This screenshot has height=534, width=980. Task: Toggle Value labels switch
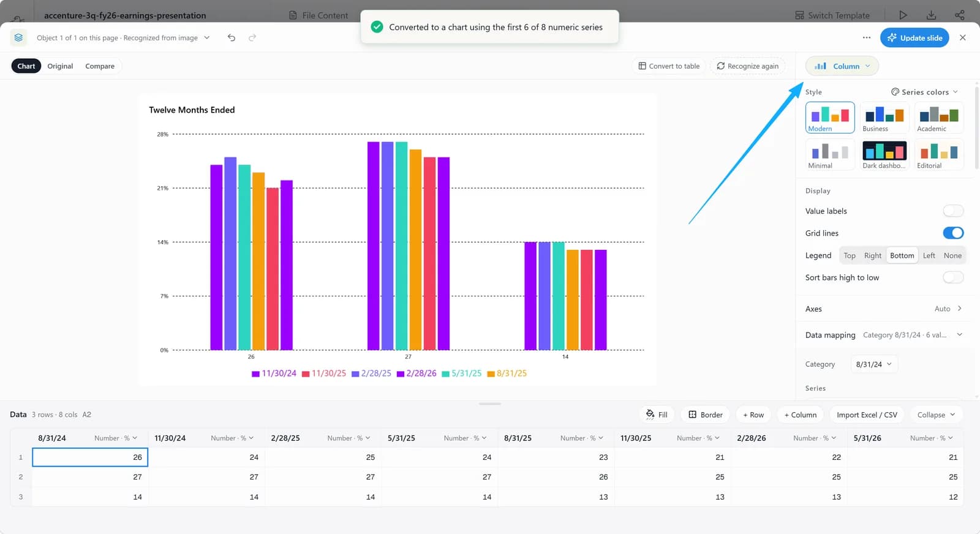click(x=953, y=211)
